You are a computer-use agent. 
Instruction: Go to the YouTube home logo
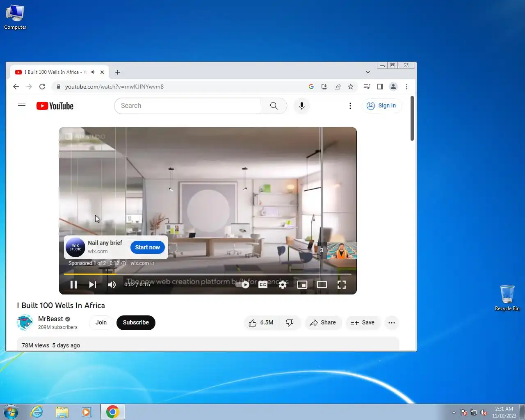coord(55,106)
